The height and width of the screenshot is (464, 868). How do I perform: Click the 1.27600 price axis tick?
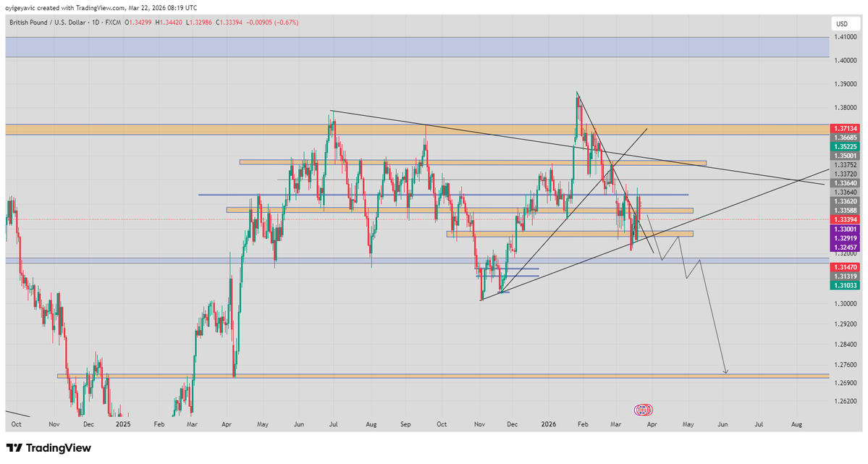[x=846, y=365]
